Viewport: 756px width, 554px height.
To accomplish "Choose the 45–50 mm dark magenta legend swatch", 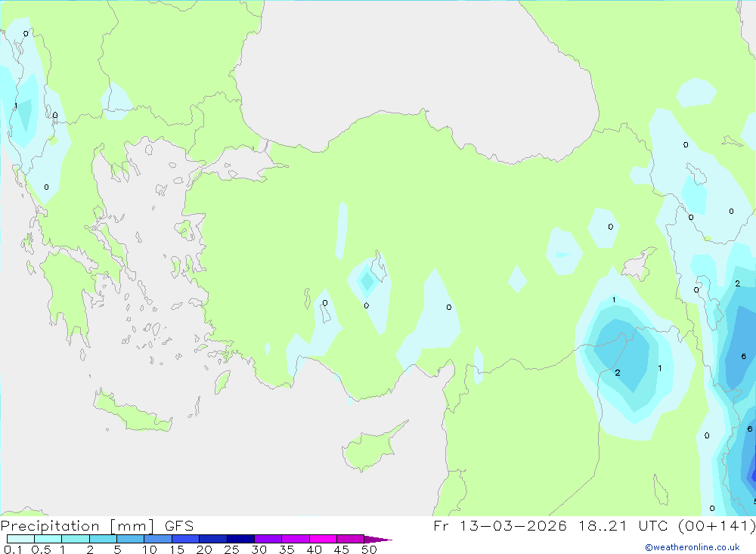I will (x=351, y=539).
